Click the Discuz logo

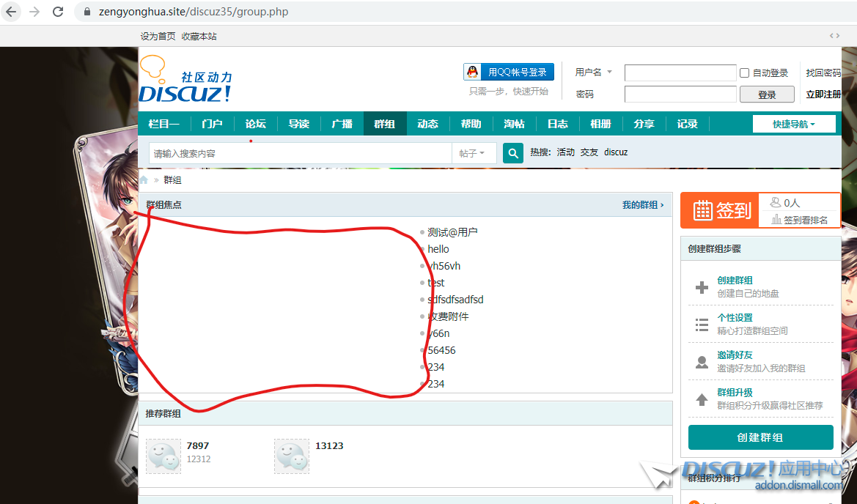pos(185,81)
